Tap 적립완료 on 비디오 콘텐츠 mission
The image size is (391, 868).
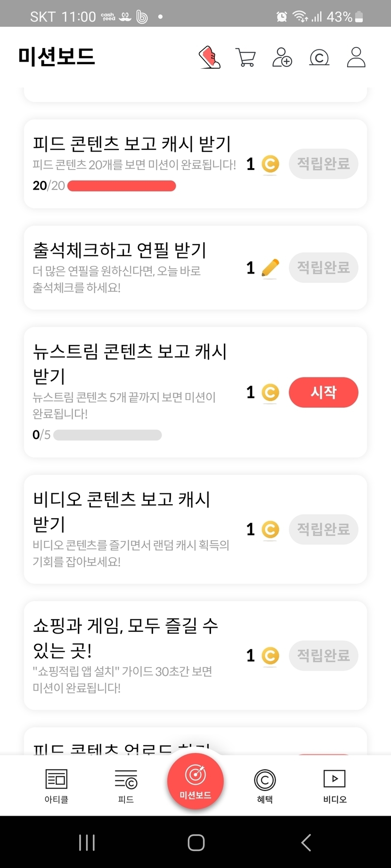(x=323, y=530)
